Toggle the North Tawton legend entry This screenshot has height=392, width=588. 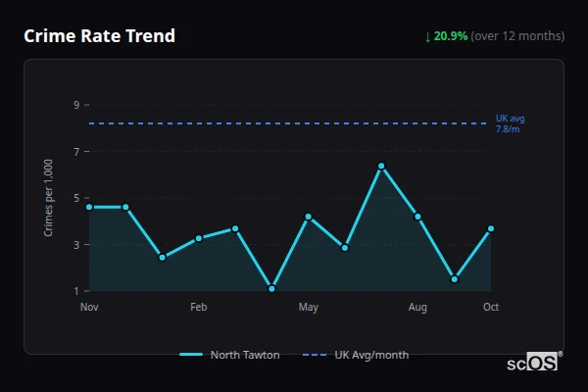229,355
